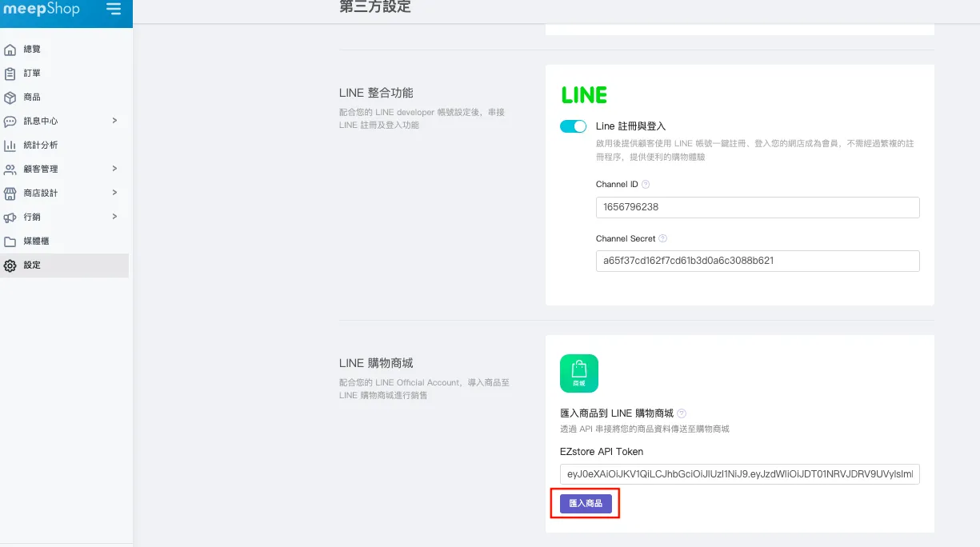Click the LINE 整合功能 section heading
This screenshot has height=547, width=980.
pyautogui.click(x=376, y=93)
